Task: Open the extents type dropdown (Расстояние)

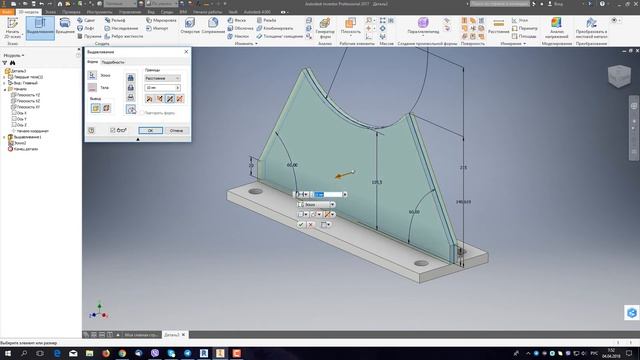Action: pos(162,78)
